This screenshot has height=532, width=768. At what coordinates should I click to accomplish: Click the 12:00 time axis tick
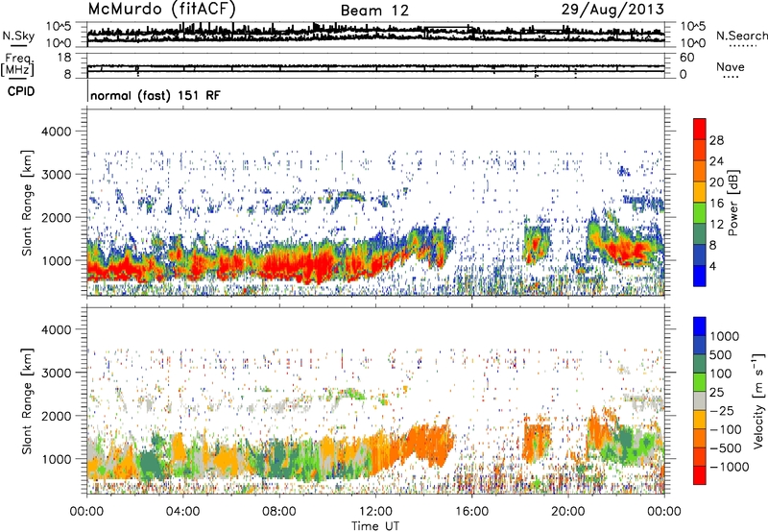(x=375, y=511)
